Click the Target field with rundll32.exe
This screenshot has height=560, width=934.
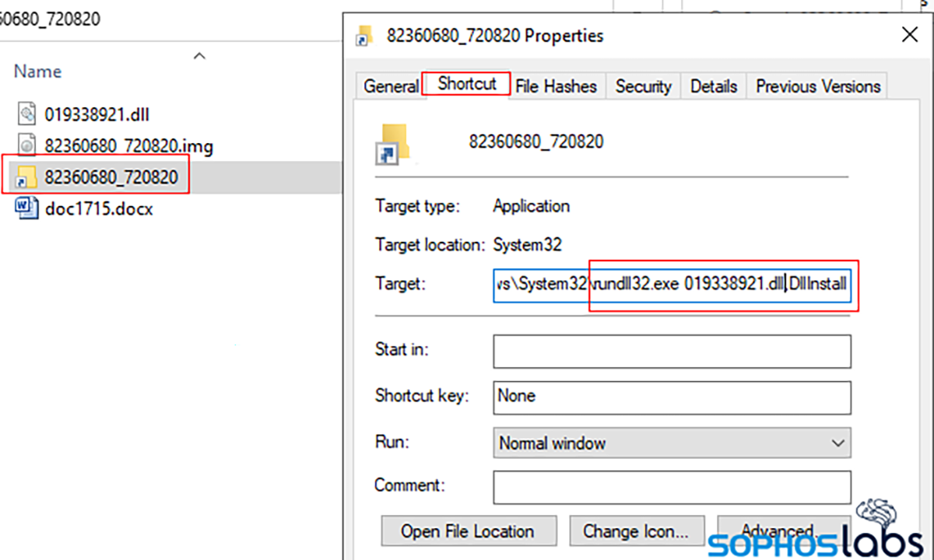click(x=672, y=284)
